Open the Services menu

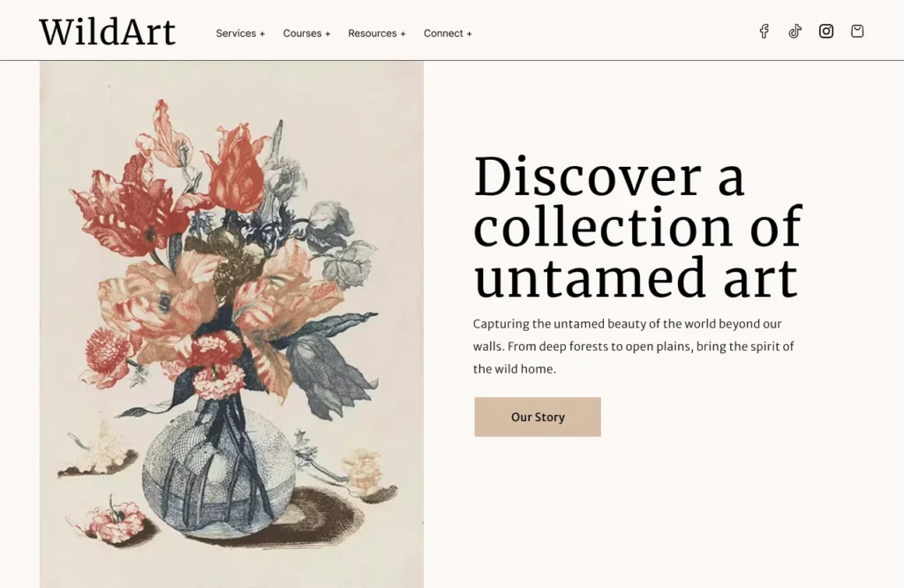(x=236, y=34)
